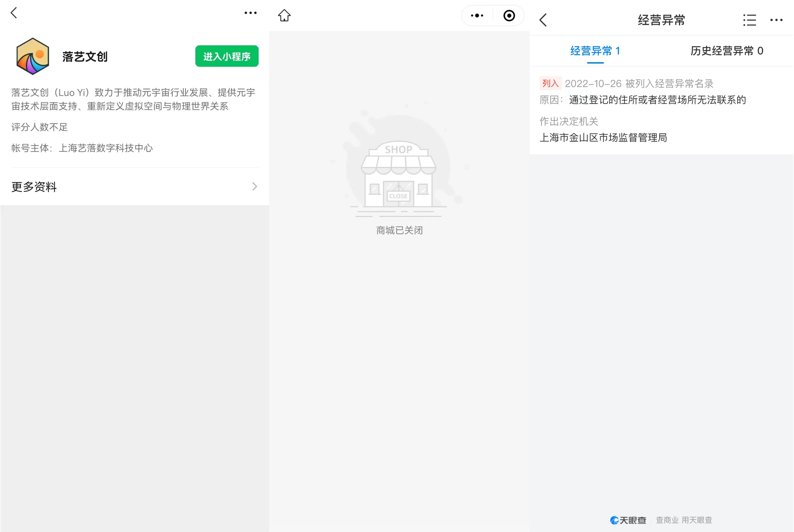Image resolution: width=794 pixels, height=532 pixels.
Task: Select the reason text 通过登记的住所或者经营场所无法联系的
Action: [x=658, y=100]
